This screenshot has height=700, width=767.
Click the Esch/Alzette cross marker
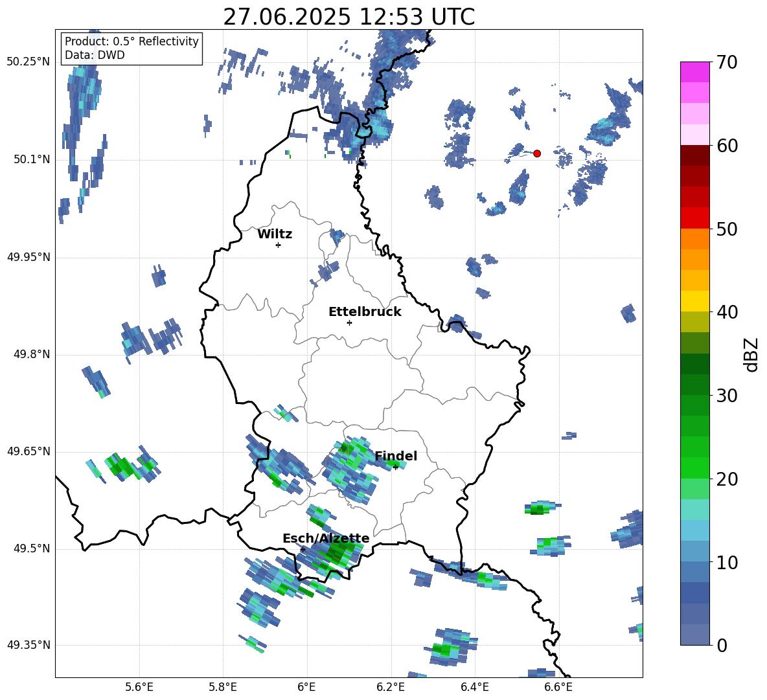pos(303,549)
